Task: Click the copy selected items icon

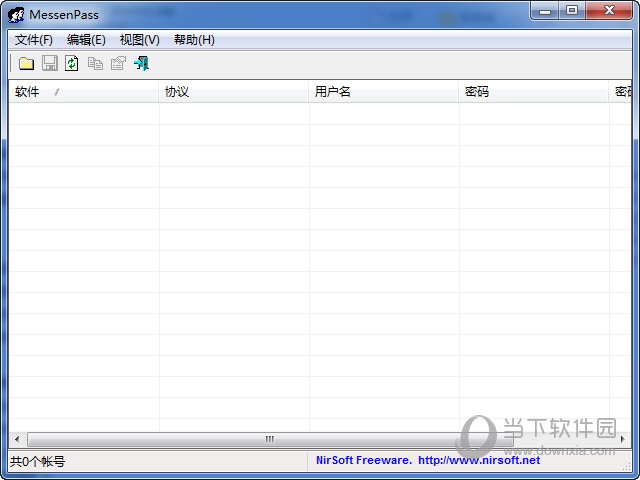Action: [x=96, y=64]
